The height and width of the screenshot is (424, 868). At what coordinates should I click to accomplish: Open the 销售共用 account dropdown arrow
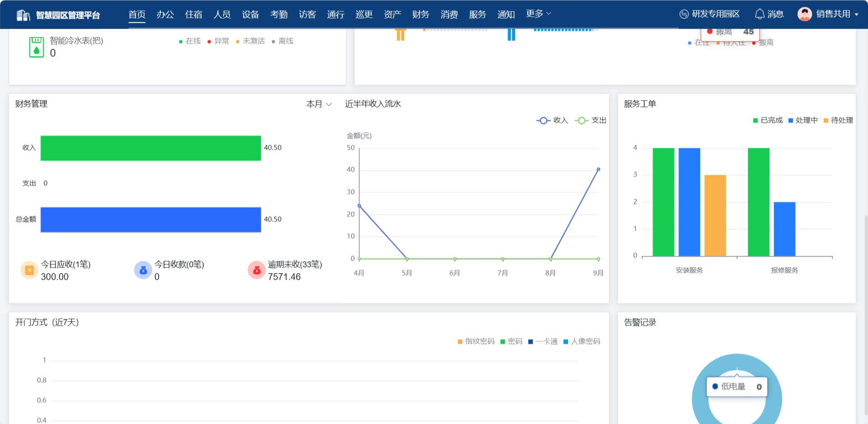857,15
